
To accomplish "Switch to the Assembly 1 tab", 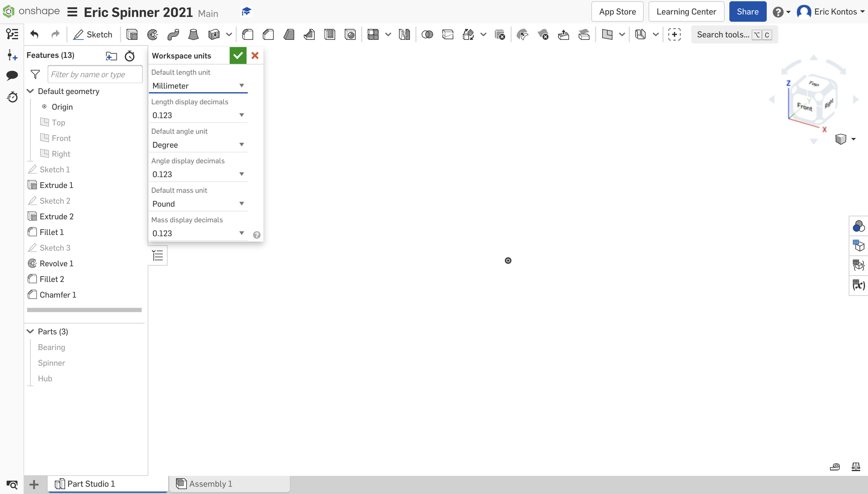I will 210,484.
